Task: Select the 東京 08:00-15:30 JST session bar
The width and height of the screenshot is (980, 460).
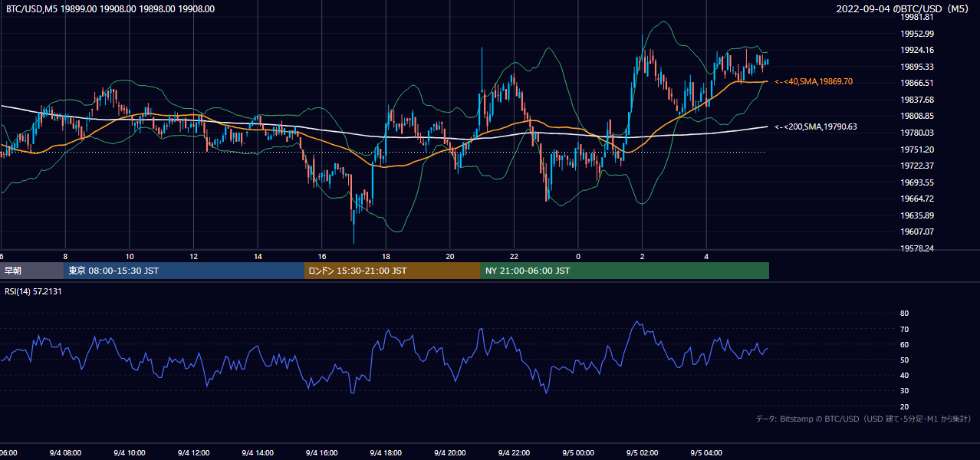Action: (184, 271)
